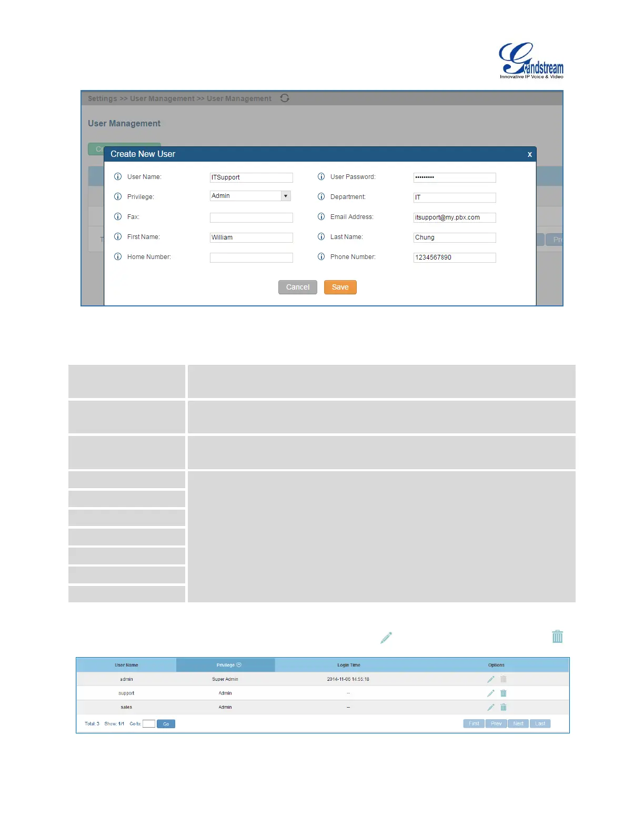Close the Create New User dialog
Viewport: 644px width, 834px height.
529,154
